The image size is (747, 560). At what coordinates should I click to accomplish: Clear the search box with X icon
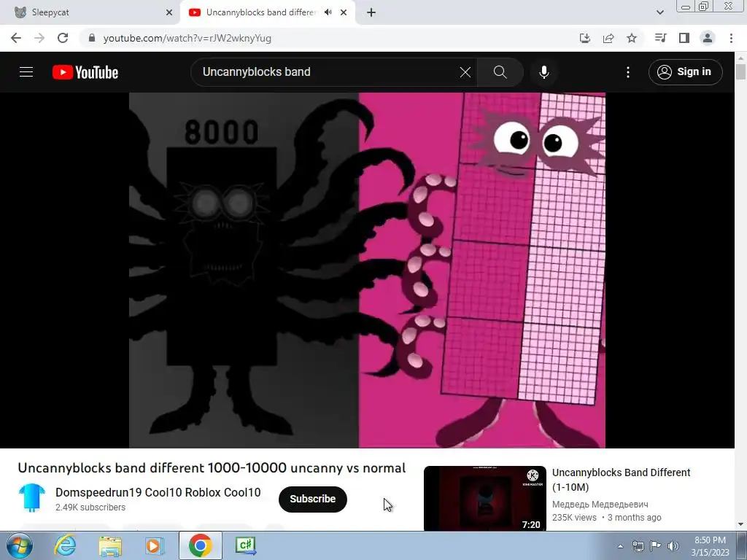(465, 72)
